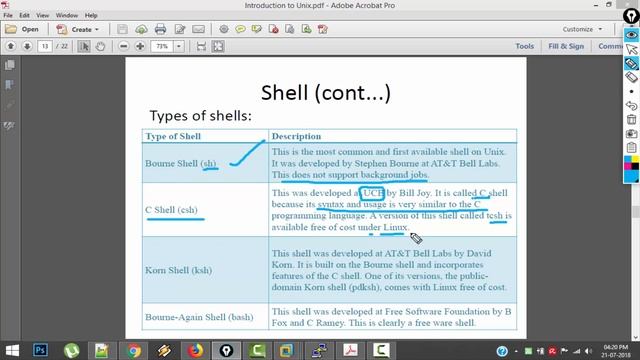Image resolution: width=640 pixels, height=360 pixels.
Task: Click the zoom percentage field 73%
Action: (x=162, y=46)
